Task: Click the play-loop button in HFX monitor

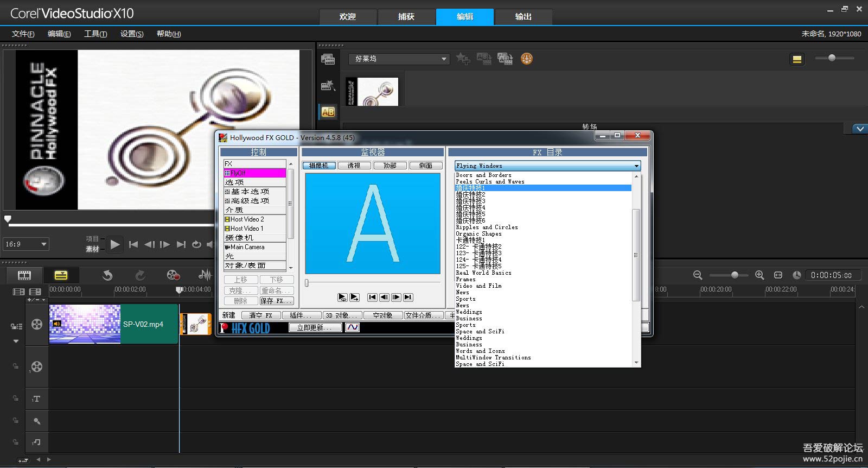Action: 342,297
